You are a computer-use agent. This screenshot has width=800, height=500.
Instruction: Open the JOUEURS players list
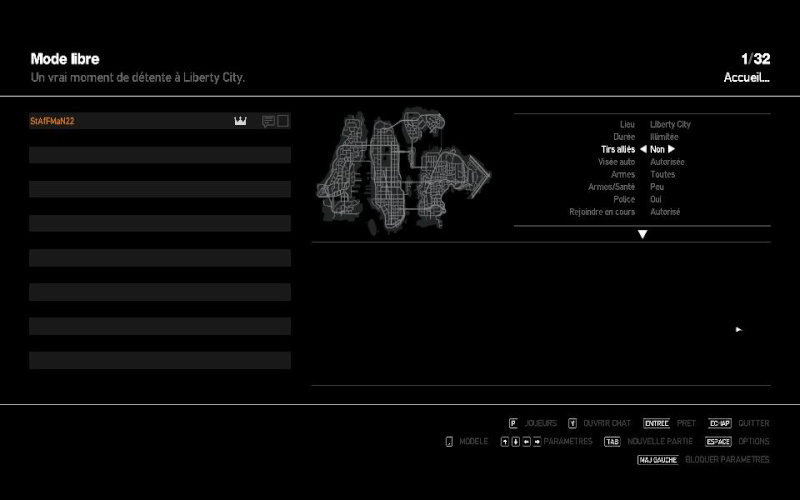pyautogui.click(x=541, y=423)
